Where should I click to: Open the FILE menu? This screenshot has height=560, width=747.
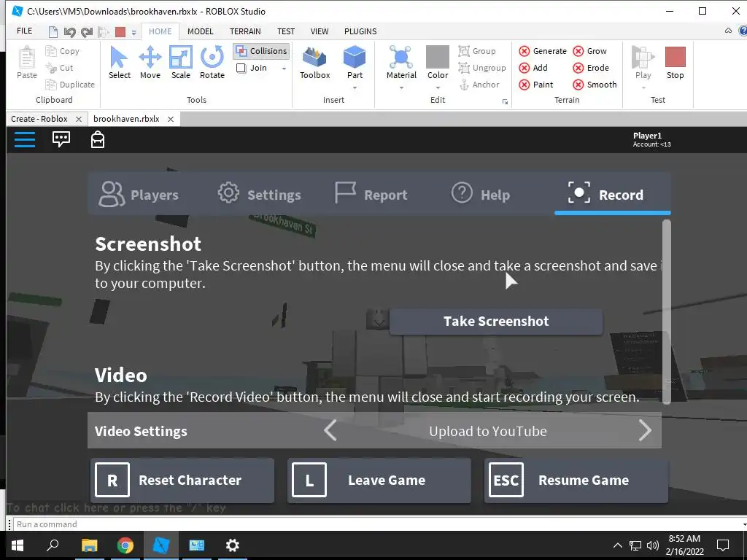click(24, 31)
